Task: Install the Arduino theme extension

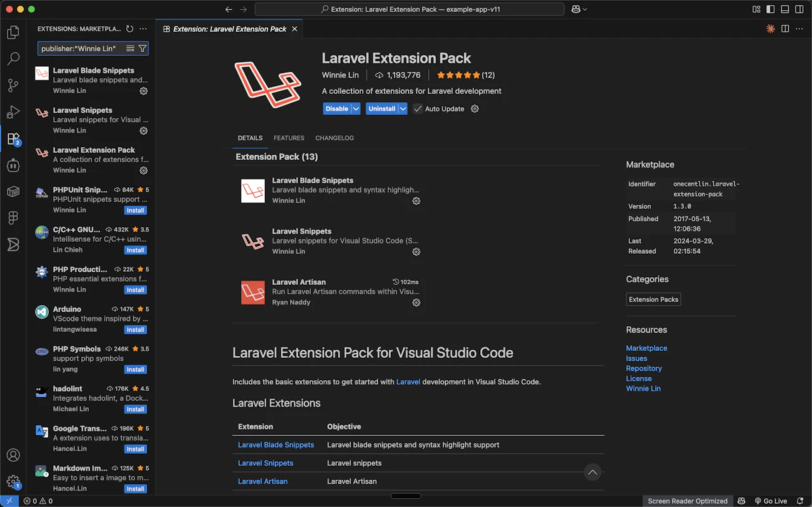Action: [x=135, y=330]
